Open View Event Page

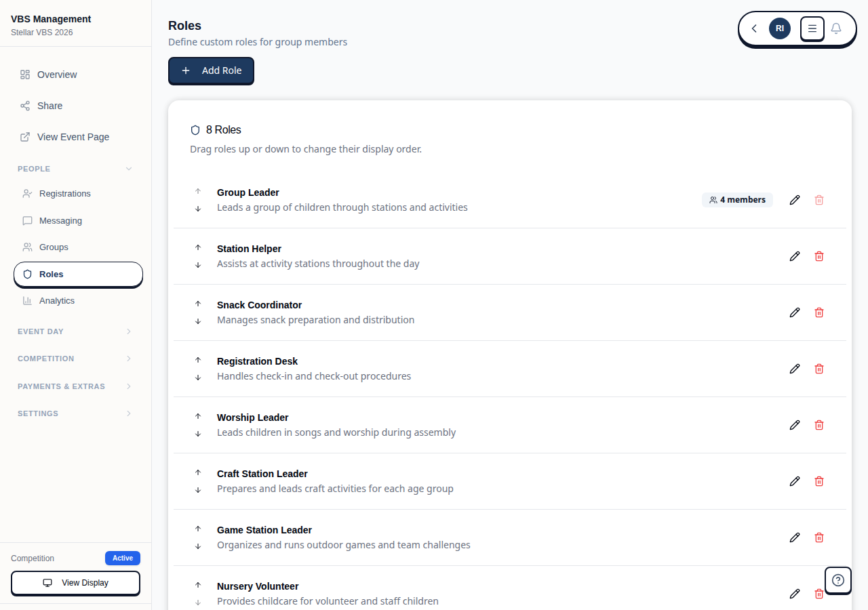click(73, 136)
